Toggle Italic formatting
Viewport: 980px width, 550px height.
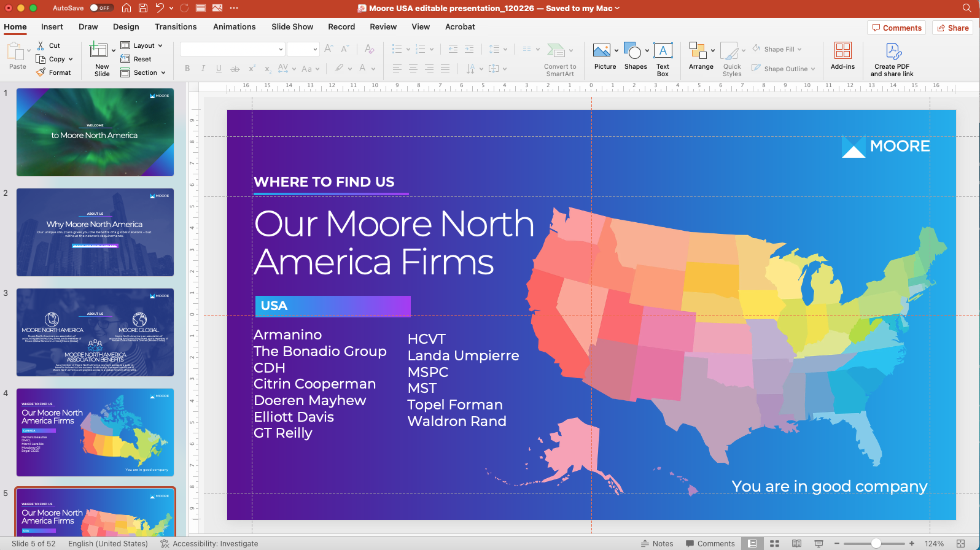203,69
